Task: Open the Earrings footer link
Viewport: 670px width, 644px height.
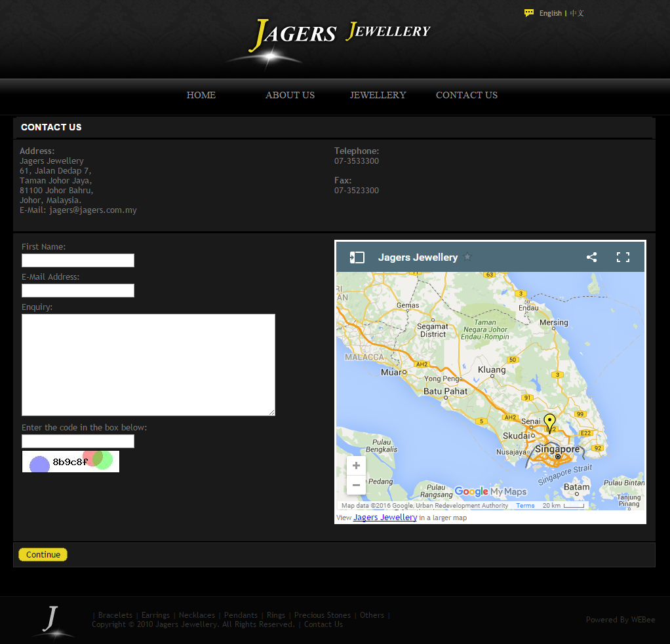Action: pyautogui.click(x=155, y=615)
